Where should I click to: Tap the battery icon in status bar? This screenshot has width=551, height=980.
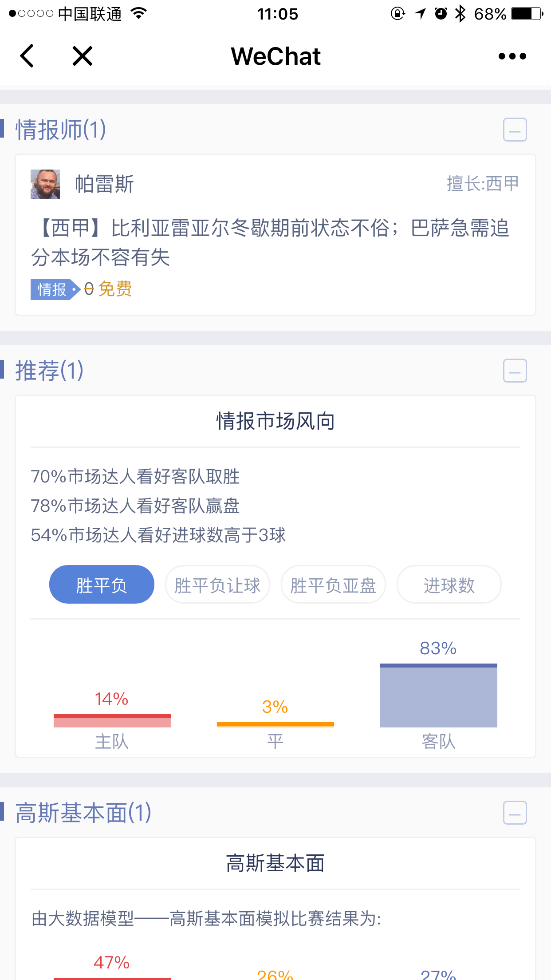tap(527, 14)
